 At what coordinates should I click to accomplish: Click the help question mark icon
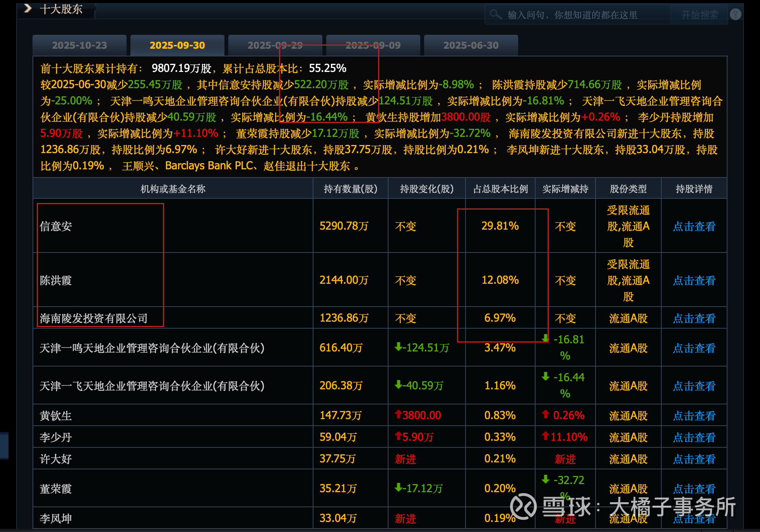pyautogui.click(x=735, y=14)
